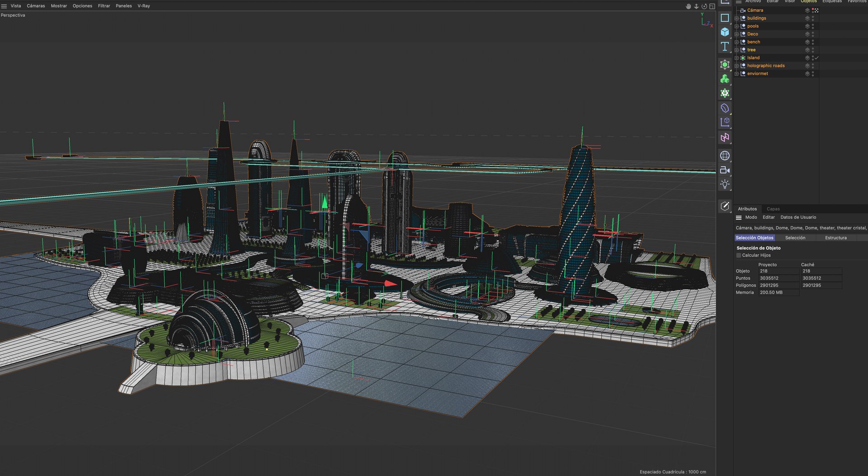The height and width of the screenshot is (476, 868).
Task: Click the viewport orbit rotate icon
Action: [x=704, y=6]
